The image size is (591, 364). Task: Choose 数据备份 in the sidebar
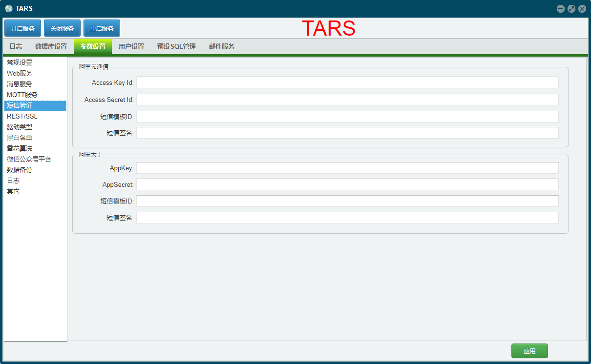click(x=35, y=170)
